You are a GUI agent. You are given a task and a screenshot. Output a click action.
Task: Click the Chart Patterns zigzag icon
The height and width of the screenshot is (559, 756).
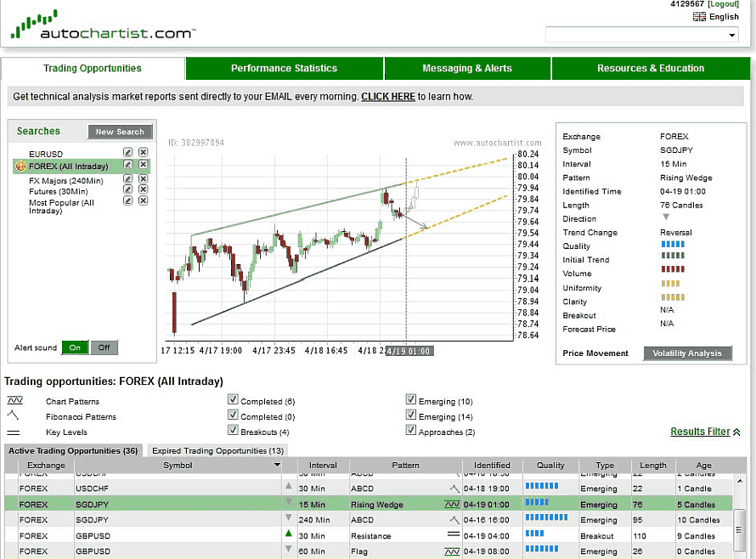14,400
